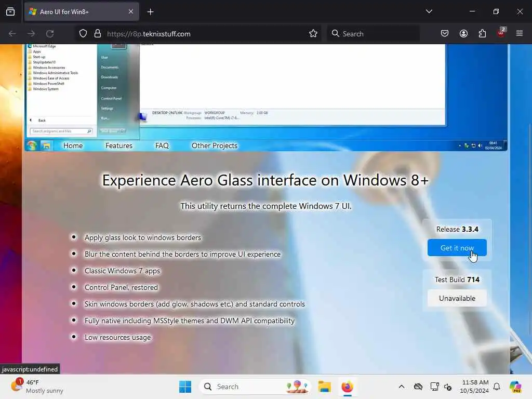
Task: Open Windows weather widget
Action: pos(37,387)
